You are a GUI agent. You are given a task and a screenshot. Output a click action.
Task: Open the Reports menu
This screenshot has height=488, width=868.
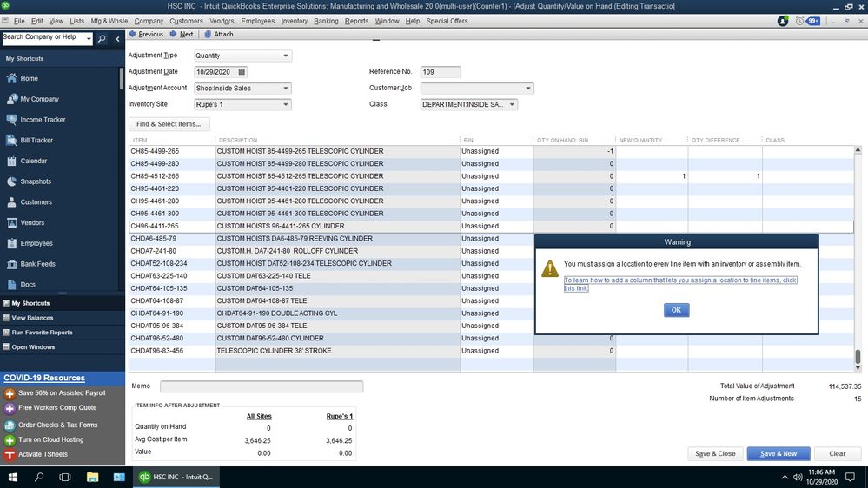356,21
